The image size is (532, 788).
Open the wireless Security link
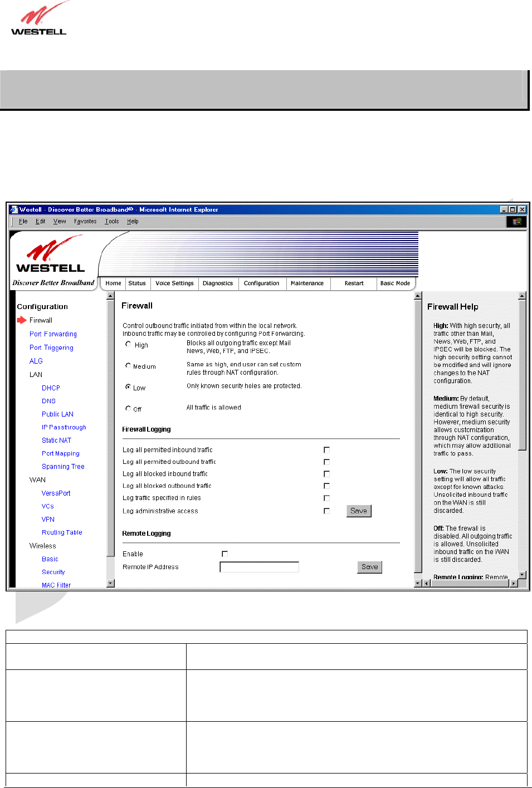pos(53,572)
